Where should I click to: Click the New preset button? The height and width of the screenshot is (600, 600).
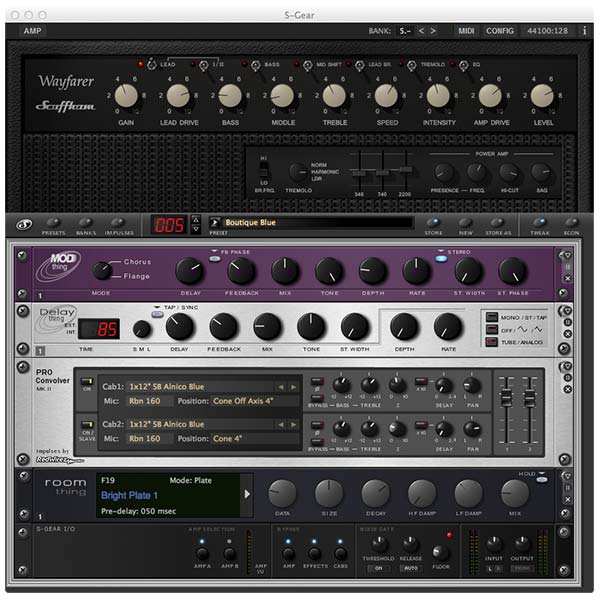pos(465,223)
